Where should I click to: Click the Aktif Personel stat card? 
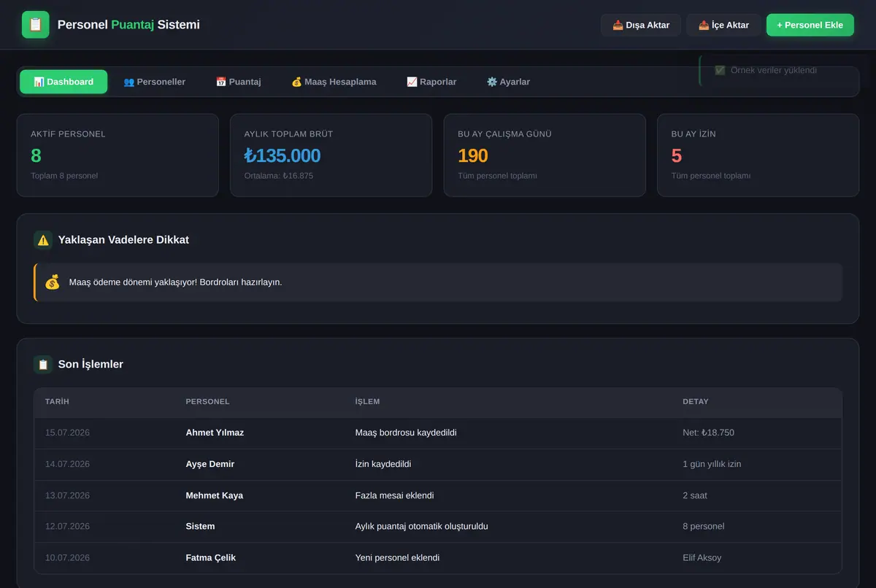118,155
